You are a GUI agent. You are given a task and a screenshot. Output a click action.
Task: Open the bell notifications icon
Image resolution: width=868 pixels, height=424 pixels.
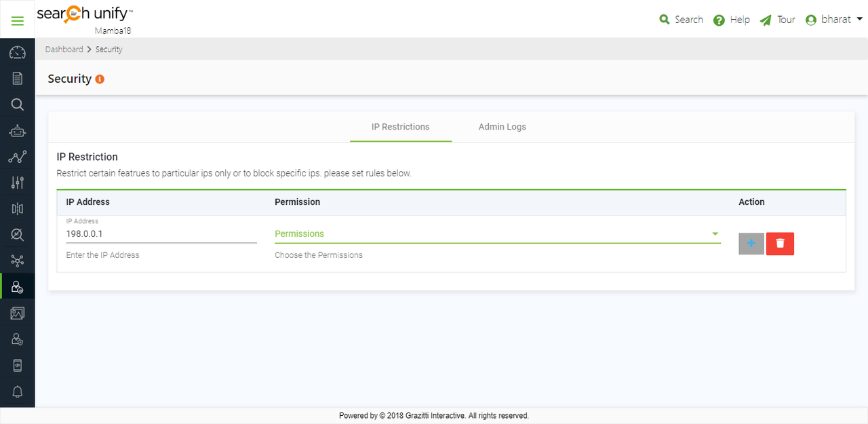(18, 391)
